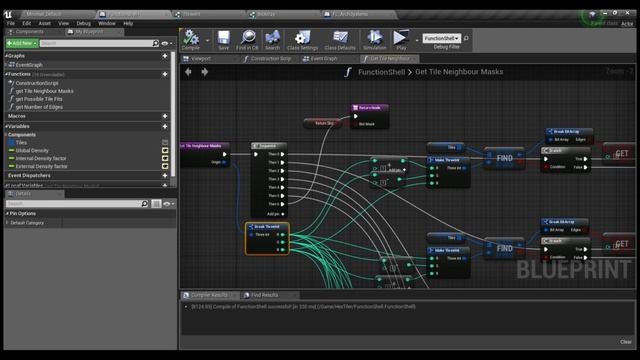
Task: Open the FunctionShell debug filter dropdown
Action: 441,38
